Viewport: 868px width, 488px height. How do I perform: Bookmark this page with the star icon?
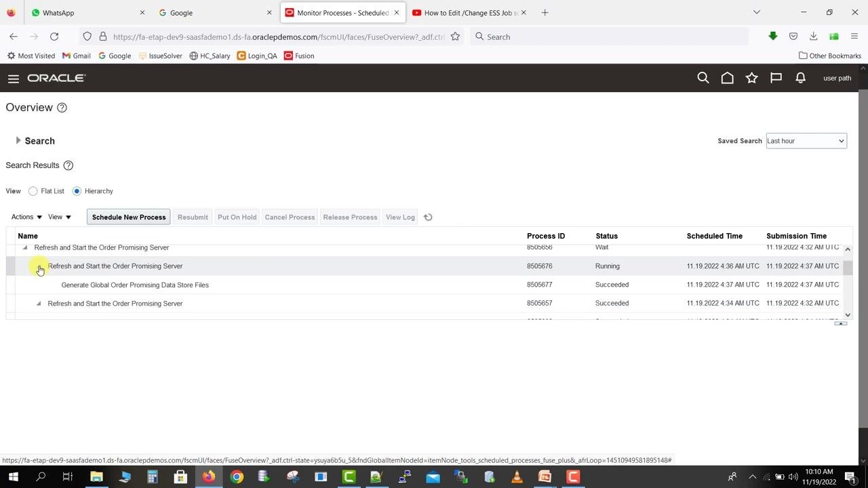click(455, 37)
